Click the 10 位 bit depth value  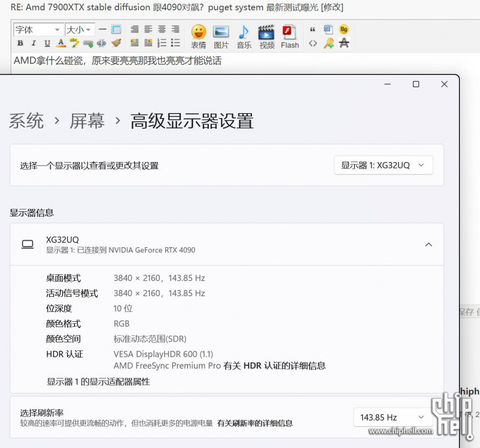point(123,308)
